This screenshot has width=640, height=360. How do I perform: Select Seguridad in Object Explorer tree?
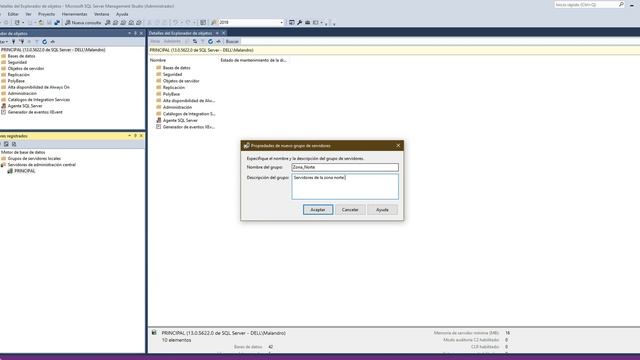click(x=17, y=62)
